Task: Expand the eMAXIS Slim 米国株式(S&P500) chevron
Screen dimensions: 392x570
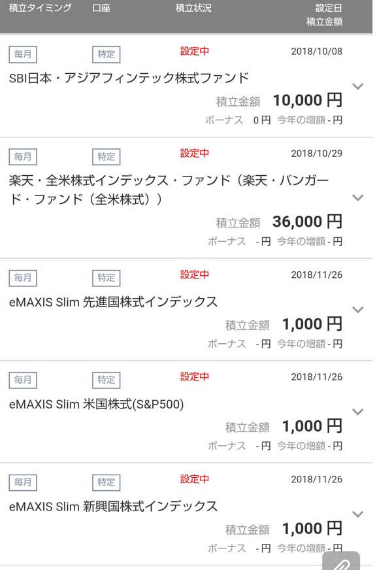Action: (357, 411)
